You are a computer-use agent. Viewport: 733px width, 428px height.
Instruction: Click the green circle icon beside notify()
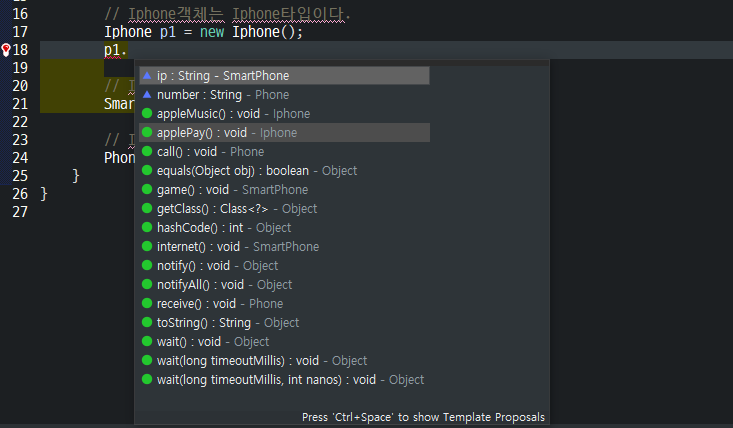tap(147, 265)
